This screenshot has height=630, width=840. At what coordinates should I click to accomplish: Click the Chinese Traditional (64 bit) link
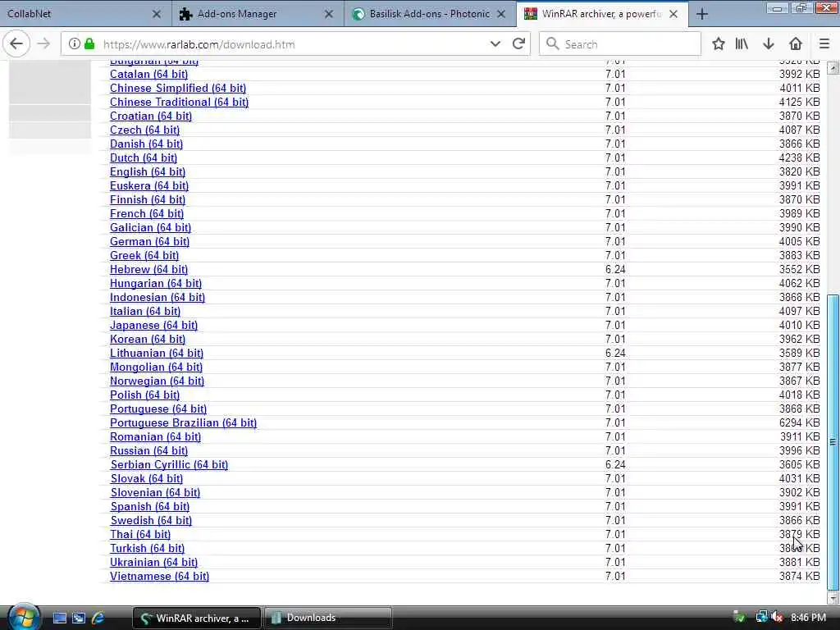click(x=179, y=103)
